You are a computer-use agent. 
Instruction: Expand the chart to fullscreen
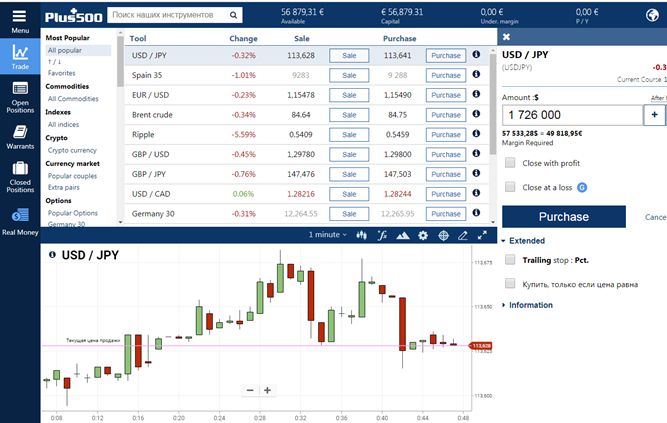pyautogui.click(x=482, y=235)
